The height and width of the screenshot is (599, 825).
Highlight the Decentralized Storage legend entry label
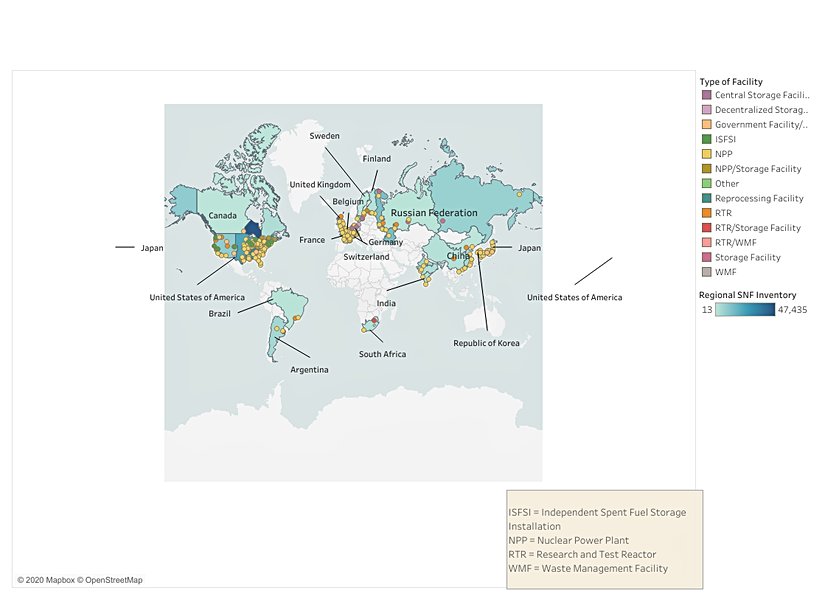pos(762,110)
